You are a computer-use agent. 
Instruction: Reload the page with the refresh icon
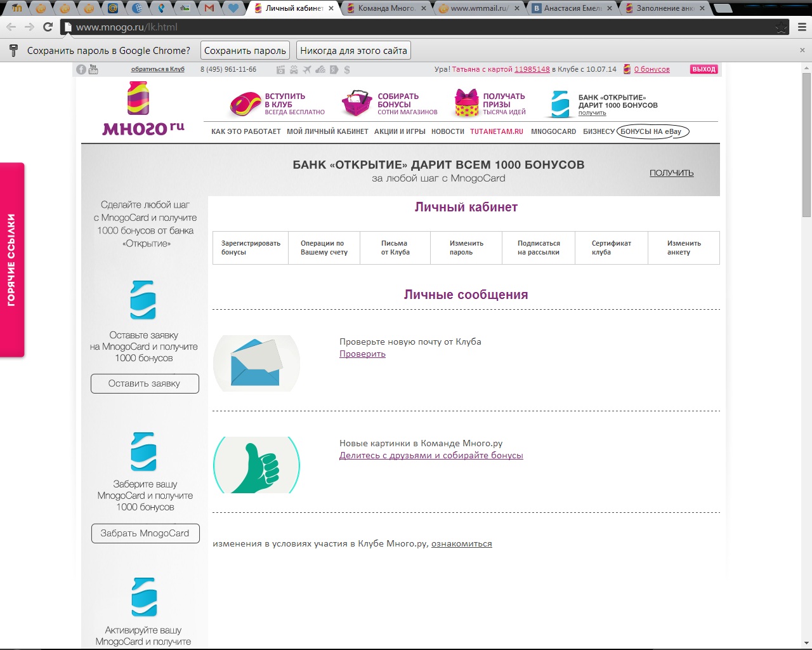tap(48, 27)
